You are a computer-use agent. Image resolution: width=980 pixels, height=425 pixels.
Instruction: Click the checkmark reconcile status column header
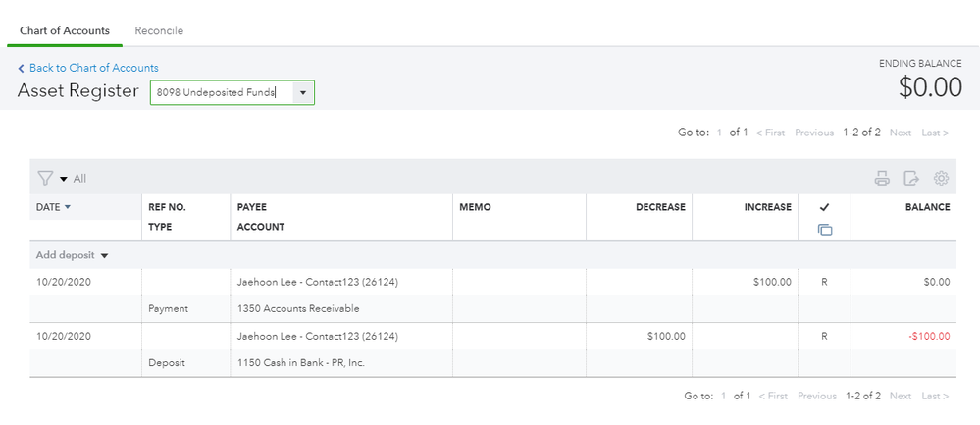[x=824, y=207]
